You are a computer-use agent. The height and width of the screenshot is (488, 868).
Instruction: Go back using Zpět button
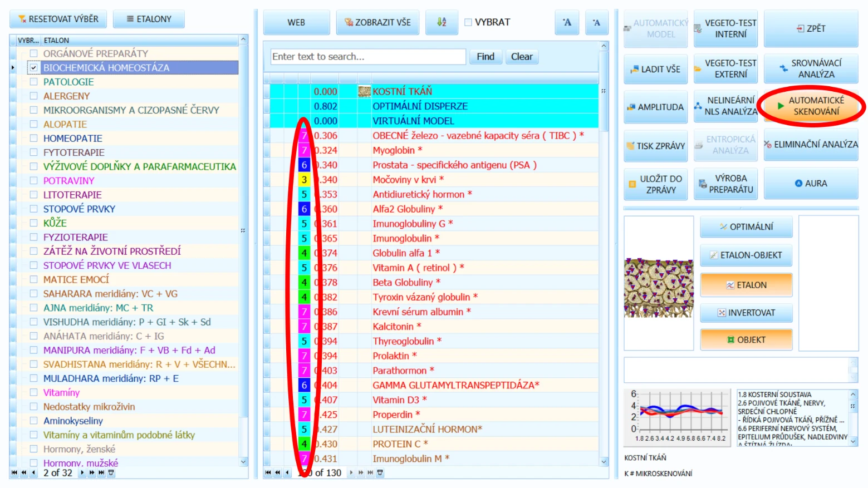[811, 28]
